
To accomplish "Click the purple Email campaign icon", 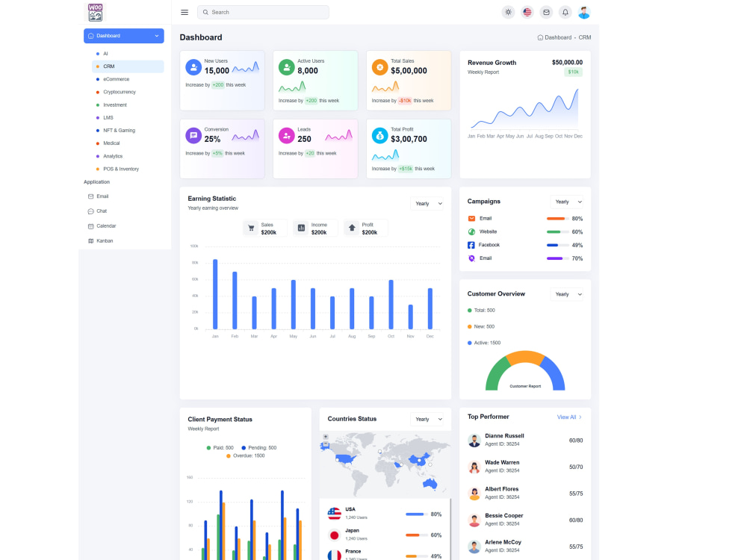I will click(471, 258).
